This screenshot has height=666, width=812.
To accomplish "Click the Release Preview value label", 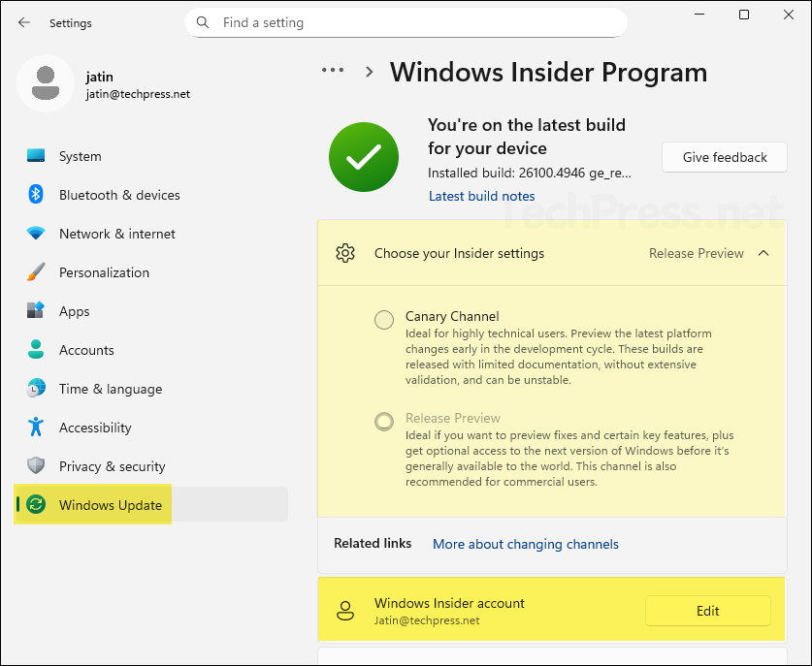I will [x=696, y=253].
